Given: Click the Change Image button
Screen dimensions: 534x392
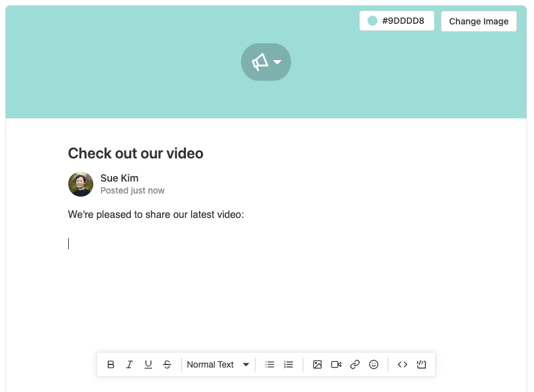Looking at the screenshot, I should coord(478,21).
